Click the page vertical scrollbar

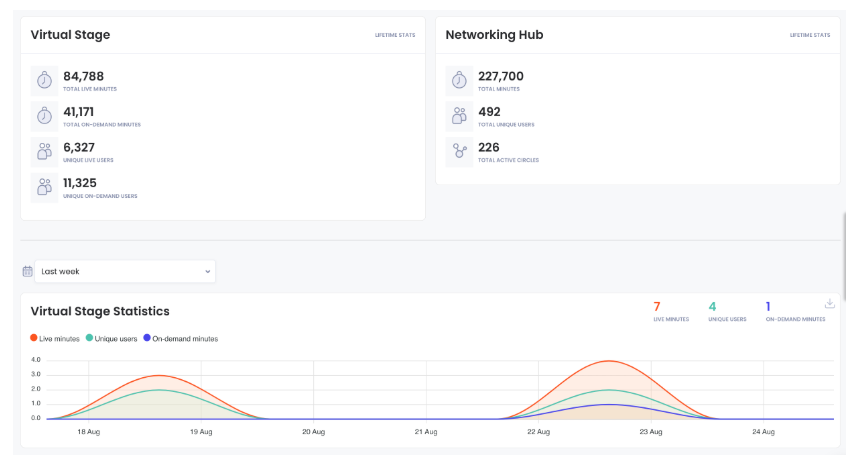point(846,250)
